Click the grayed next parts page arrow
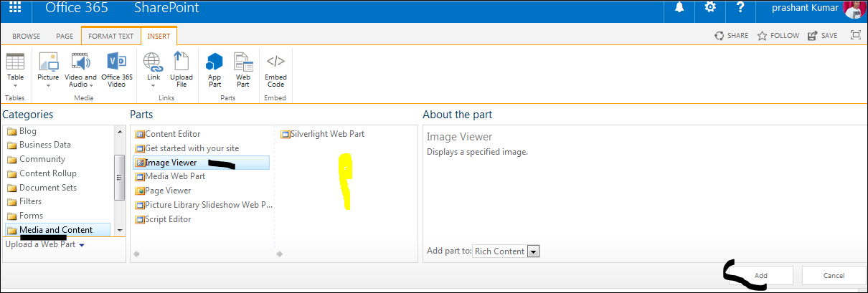 (280, 254)
